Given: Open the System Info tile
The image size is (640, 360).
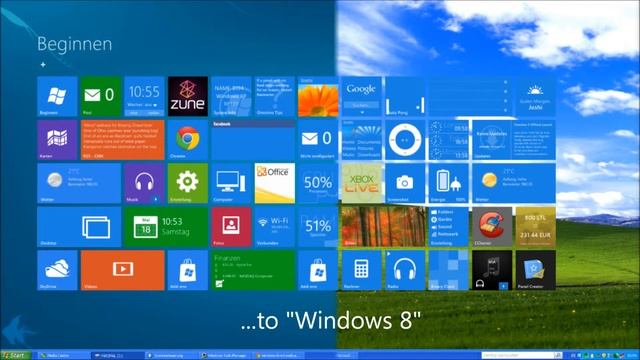Looking at the screenshot, I should (x=231, y=96).
